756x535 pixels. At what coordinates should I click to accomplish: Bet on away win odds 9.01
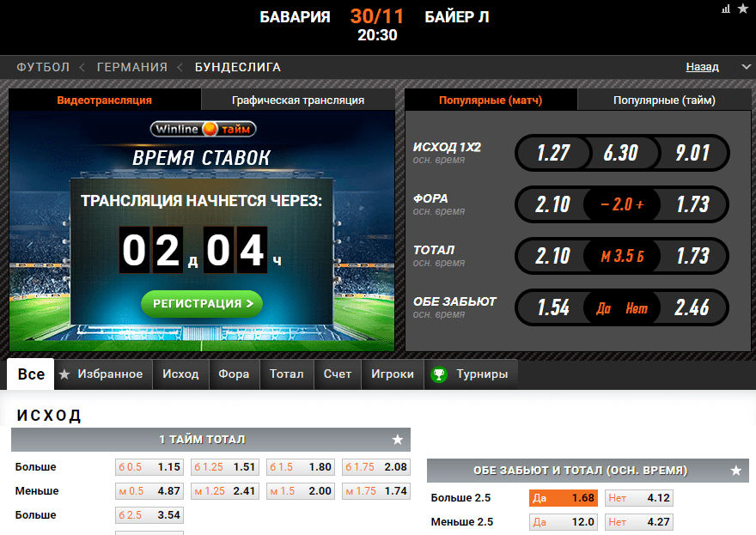[x=692, y=153]
